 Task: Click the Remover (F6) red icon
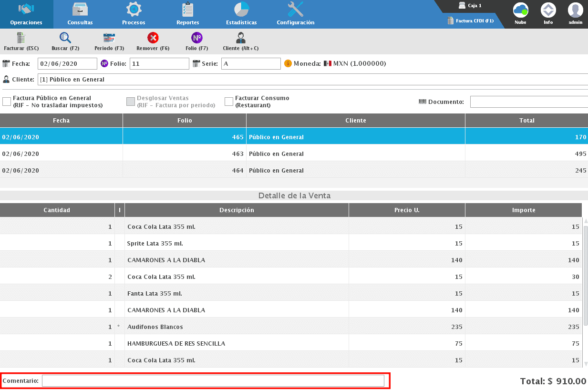point(153,38)
